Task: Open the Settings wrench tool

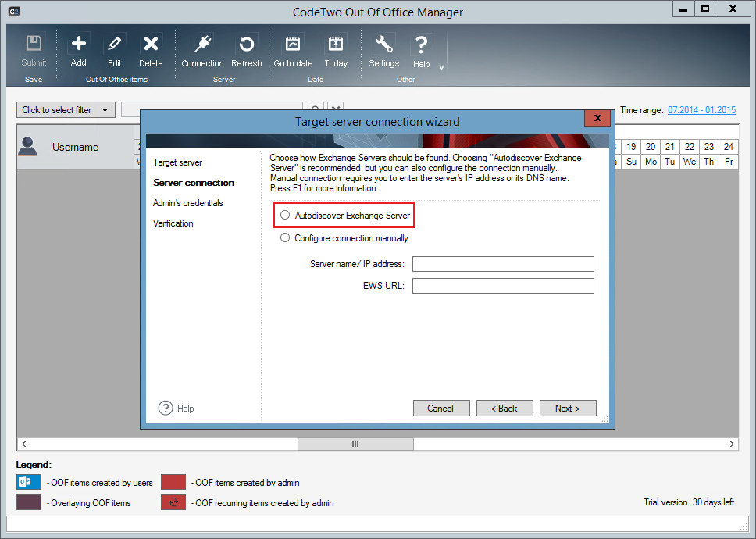Action: click(383, 51)
